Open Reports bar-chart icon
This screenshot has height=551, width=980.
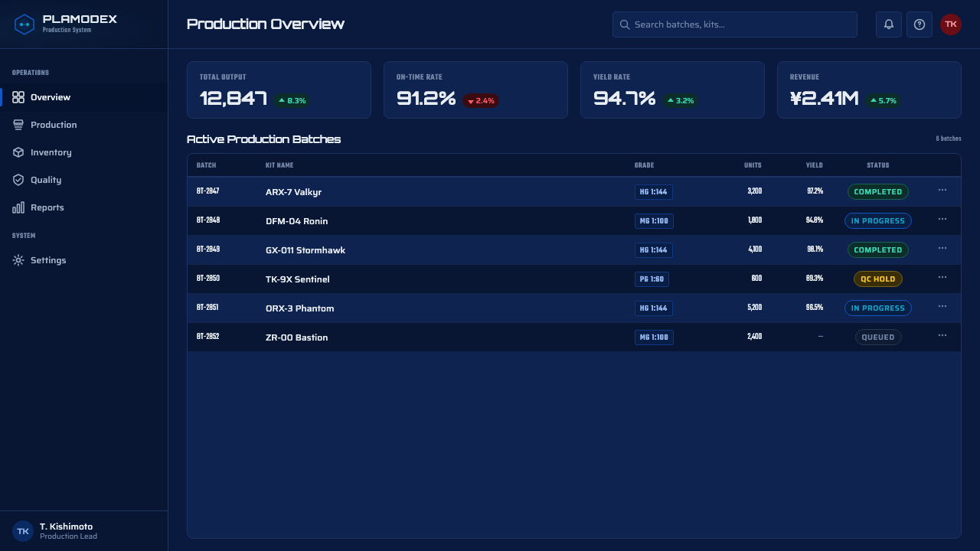click(18, 207)
